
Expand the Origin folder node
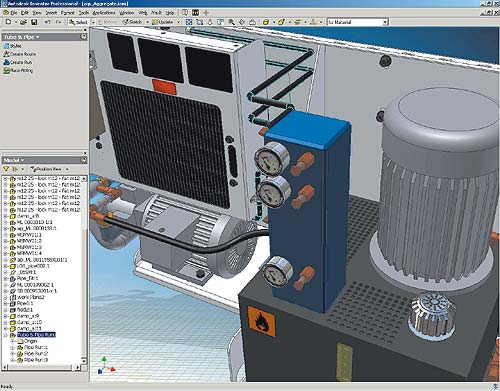[12, 341]
